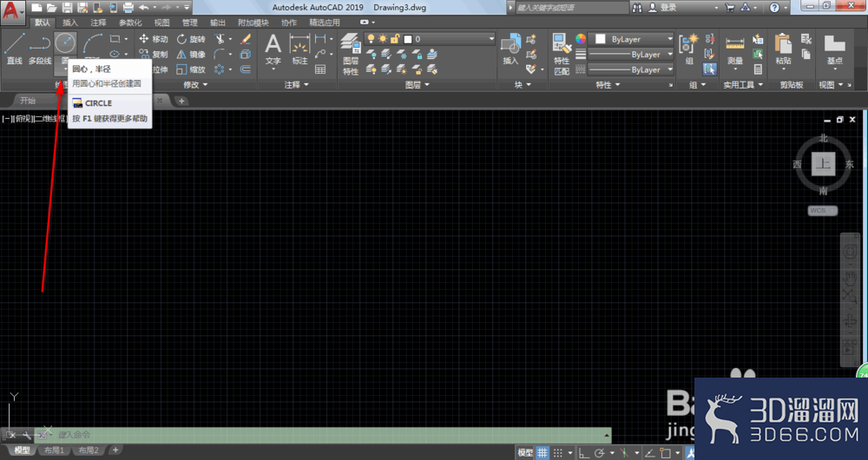This screenshot has height=460, width=868.
Task: Expand the 实用工具 (Utilities) panel
Action: pyautogui.click(x=744, y=85)
